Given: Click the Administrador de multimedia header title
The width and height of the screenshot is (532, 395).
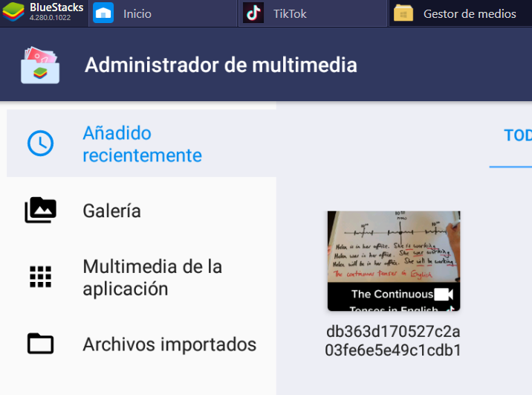Looking at the screenshot, I should point(221,65).
